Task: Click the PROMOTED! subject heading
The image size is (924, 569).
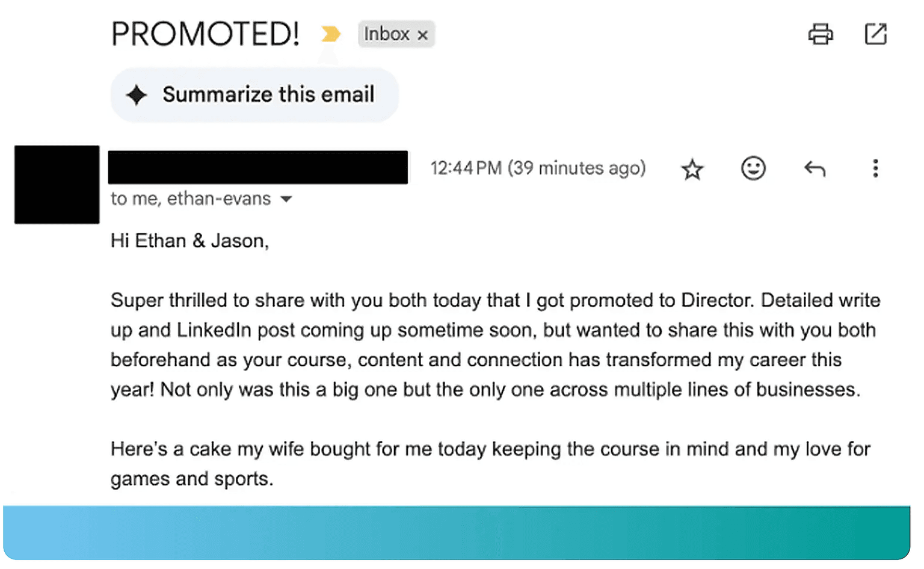Action: coord(205,34)
